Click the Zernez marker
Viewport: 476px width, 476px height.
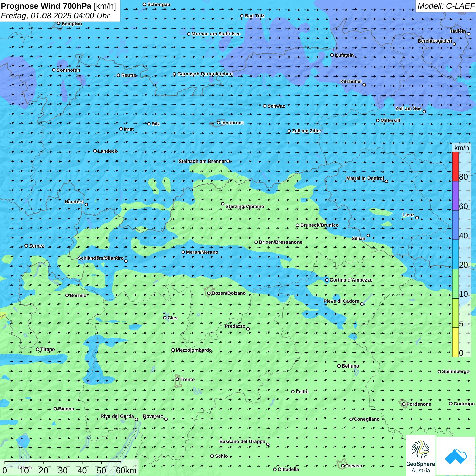point(26,246)
